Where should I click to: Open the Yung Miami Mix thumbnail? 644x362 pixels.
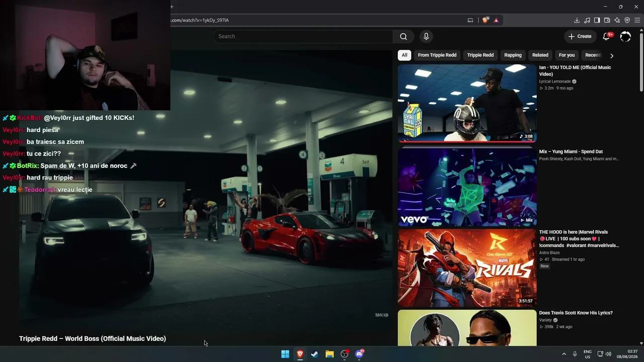click(x=467, y=187)
